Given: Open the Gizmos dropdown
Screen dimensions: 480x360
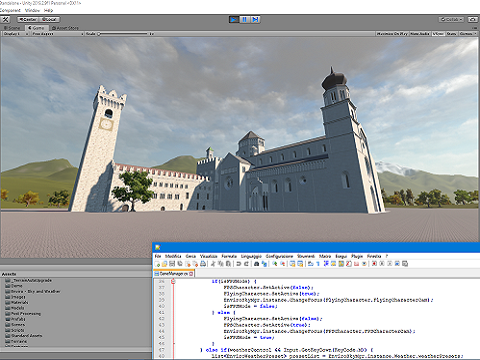Looking at the screenshot, I should (x=468, y=34).
